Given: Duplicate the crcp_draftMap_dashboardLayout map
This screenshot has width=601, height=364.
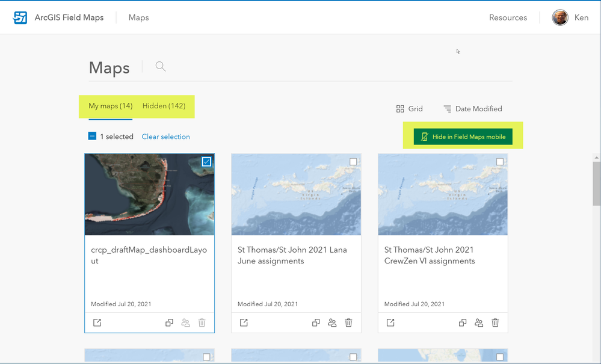Looking at the screenshot, I should [169, 322].
